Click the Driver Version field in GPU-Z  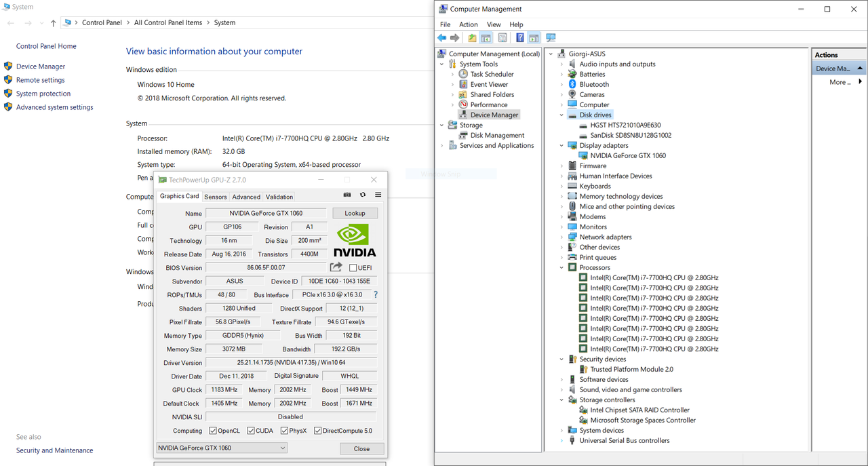tap(292, 363)
